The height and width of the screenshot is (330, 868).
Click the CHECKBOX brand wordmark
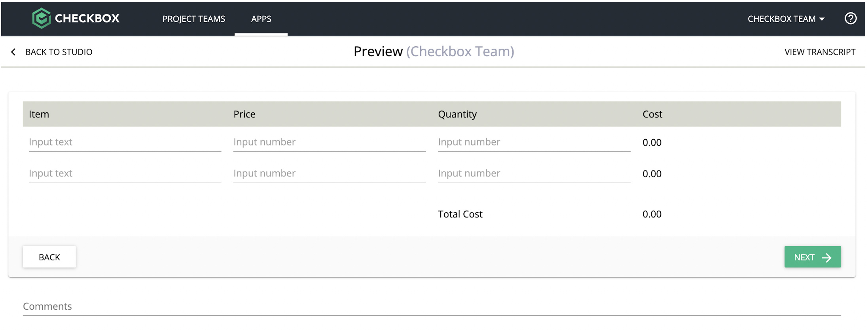pyautogui.click(x=87, y=18)
